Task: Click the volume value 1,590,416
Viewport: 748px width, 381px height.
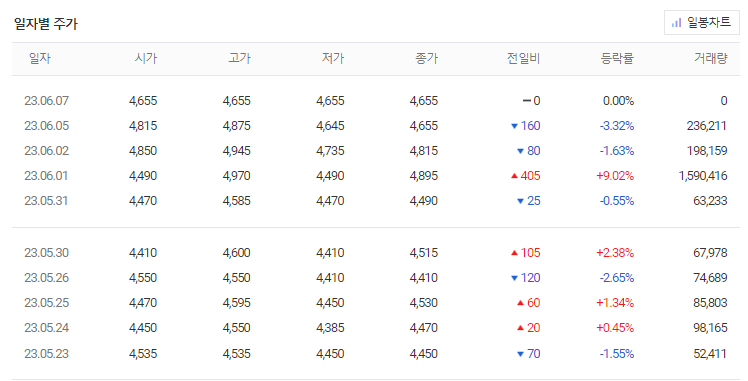Action: (x=703, y=176)
